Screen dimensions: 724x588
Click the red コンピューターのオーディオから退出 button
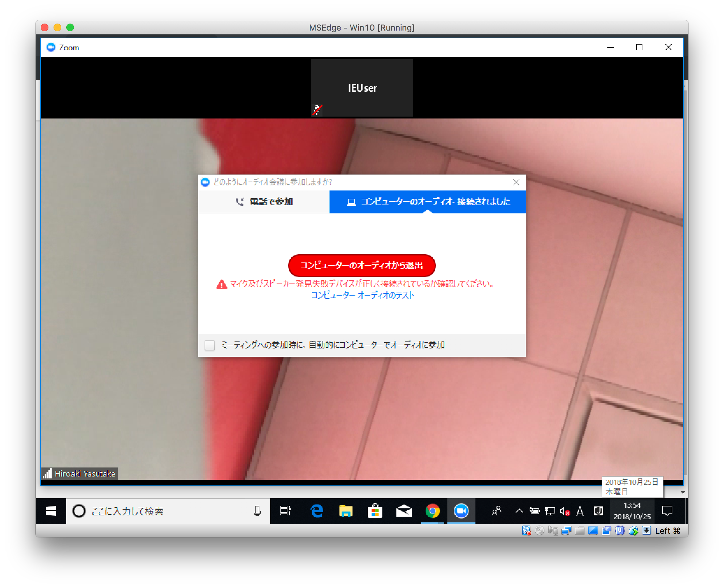click(361, 265)
